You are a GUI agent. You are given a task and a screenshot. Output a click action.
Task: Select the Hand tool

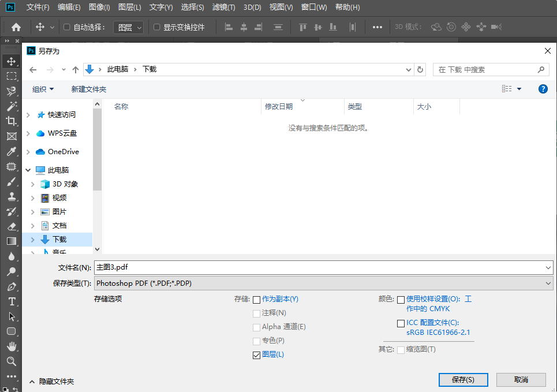point(11,346)
